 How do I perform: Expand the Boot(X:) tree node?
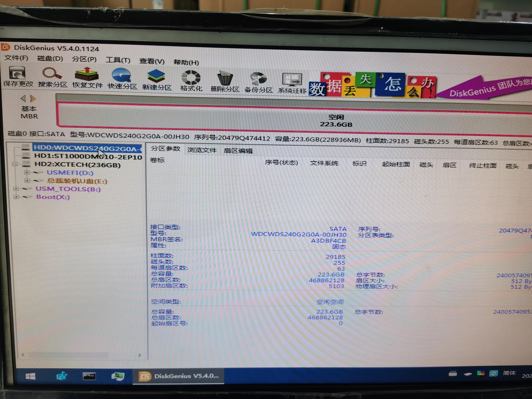(16, 197)
